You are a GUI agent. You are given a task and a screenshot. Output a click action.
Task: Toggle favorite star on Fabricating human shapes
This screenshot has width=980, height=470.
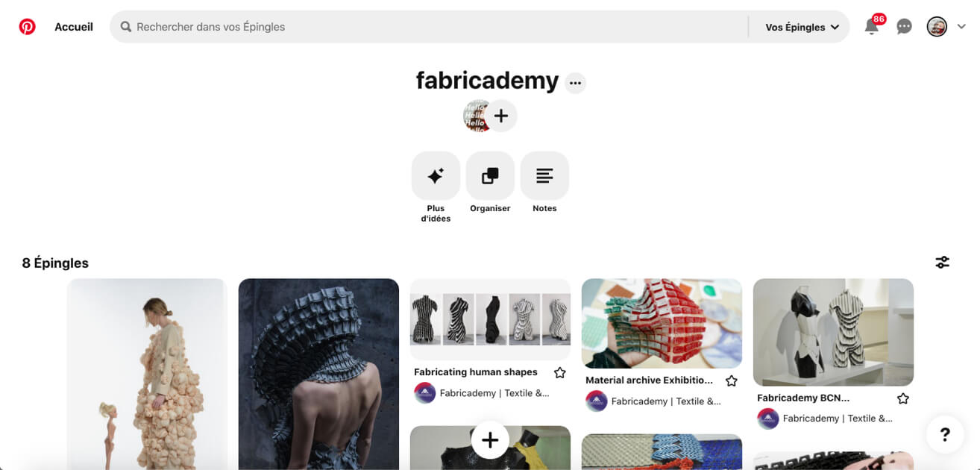click(x=560, y=372)
